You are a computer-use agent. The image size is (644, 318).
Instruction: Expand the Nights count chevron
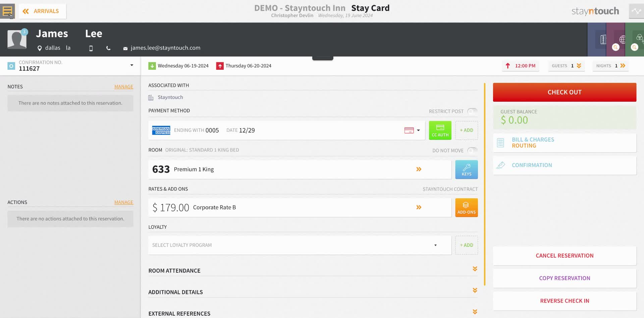click(623, 66)
